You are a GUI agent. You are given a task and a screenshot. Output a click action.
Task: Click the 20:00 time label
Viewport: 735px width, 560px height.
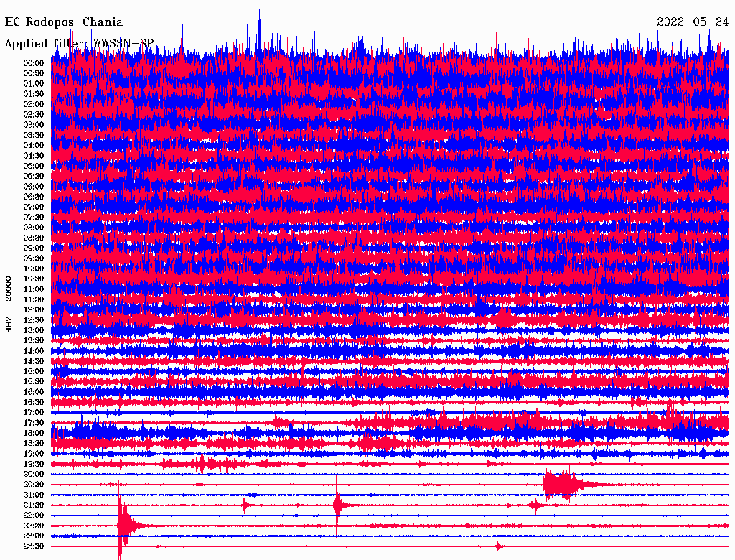tap(34, 474)
